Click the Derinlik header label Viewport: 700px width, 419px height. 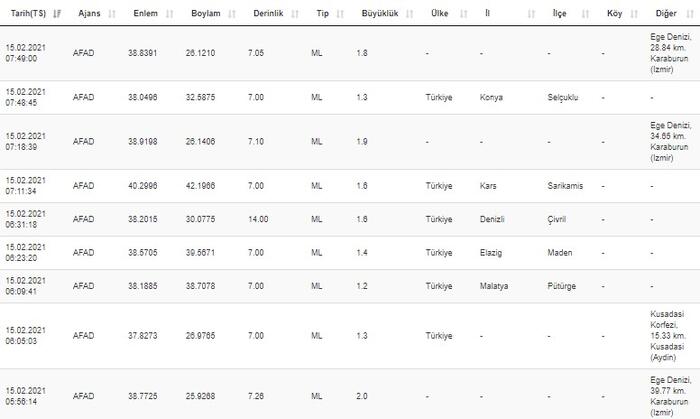(268, 13)
